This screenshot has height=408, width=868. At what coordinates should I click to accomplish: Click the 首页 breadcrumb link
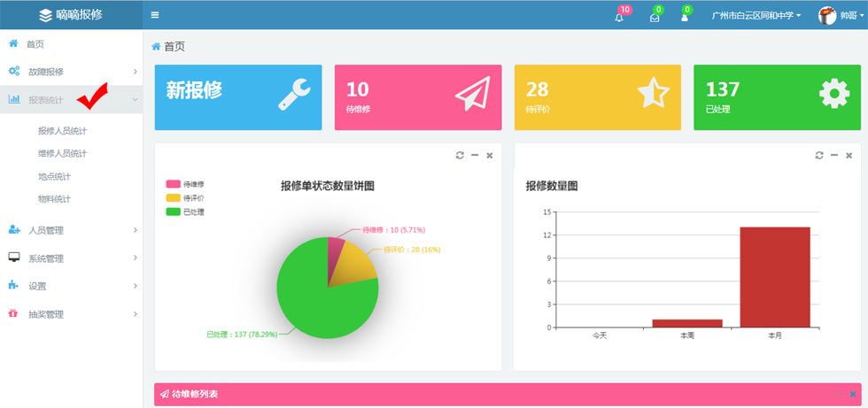pos(174,46)
